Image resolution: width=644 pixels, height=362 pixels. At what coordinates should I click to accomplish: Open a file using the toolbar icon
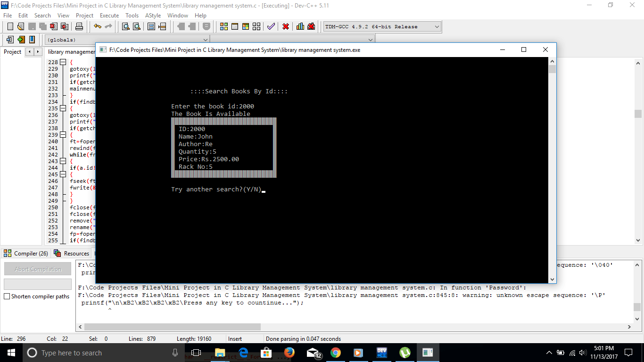[20, 26]
